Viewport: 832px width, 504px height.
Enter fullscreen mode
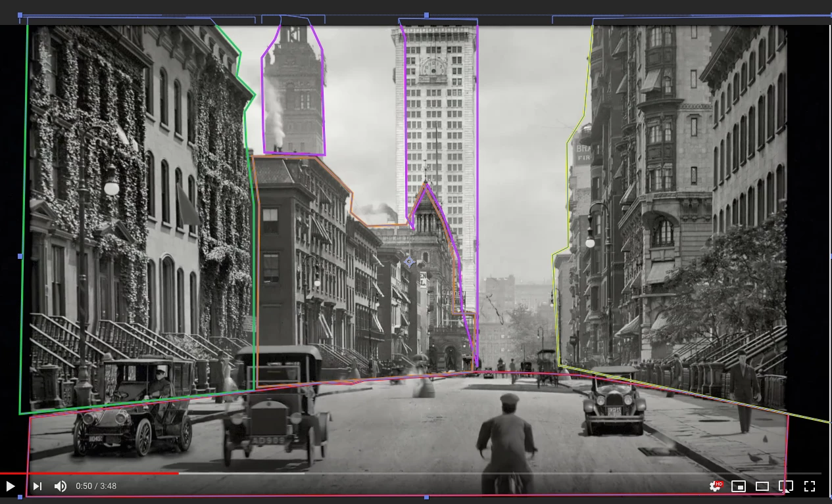810,486
